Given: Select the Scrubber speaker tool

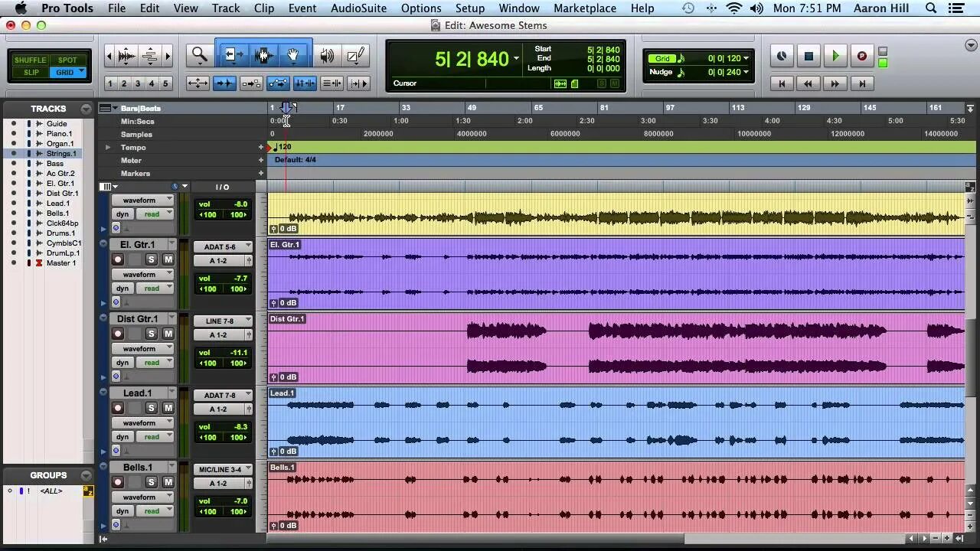Looking at the screenshot, I should [x=327, y=56].
